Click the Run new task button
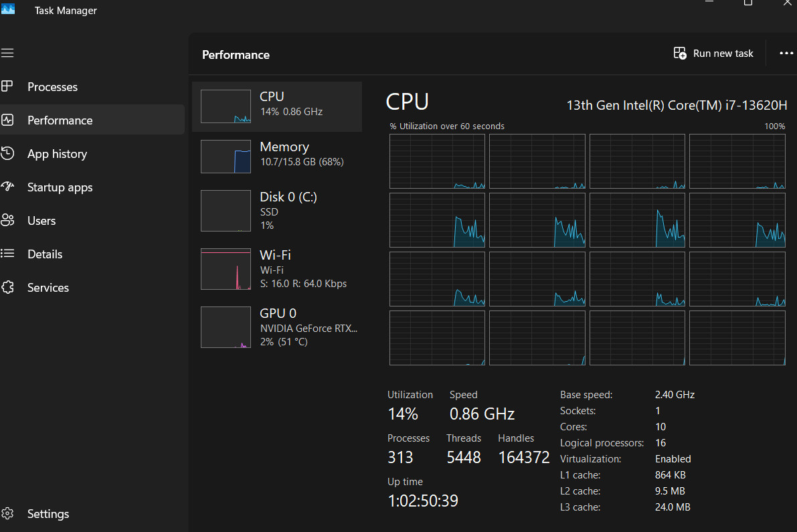Image resolution: width=797 pixels, height=532 pixels. click(713, 54)
